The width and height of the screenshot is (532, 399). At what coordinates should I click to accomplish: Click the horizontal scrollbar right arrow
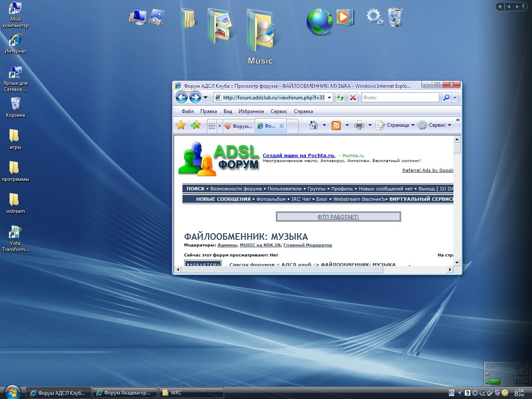(450, 270)
